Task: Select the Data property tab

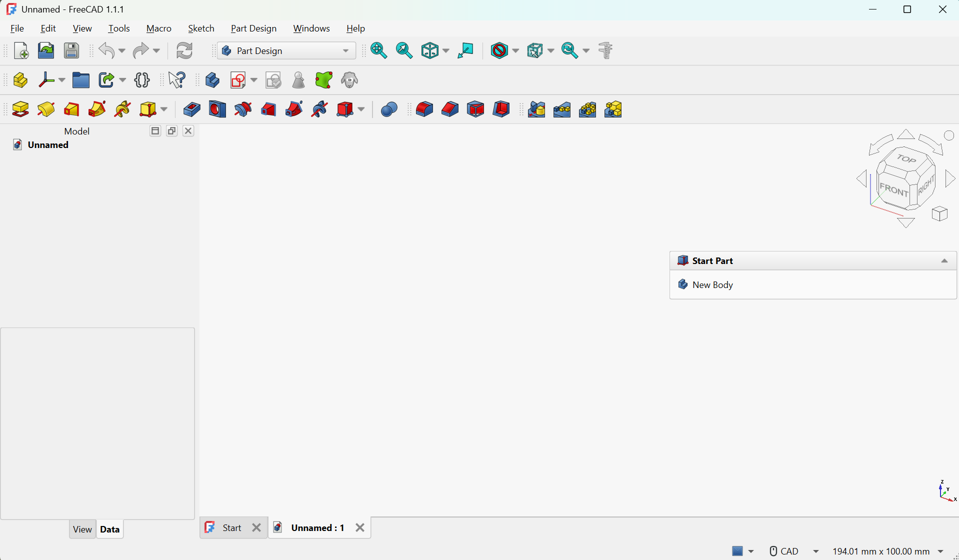Action: [x=109, y=529]
